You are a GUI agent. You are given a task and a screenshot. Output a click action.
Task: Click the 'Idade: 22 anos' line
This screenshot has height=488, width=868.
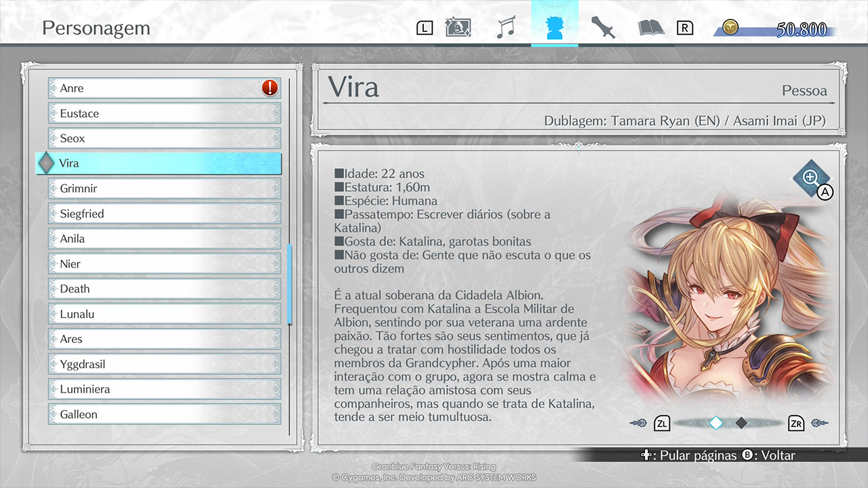point(379,174)
